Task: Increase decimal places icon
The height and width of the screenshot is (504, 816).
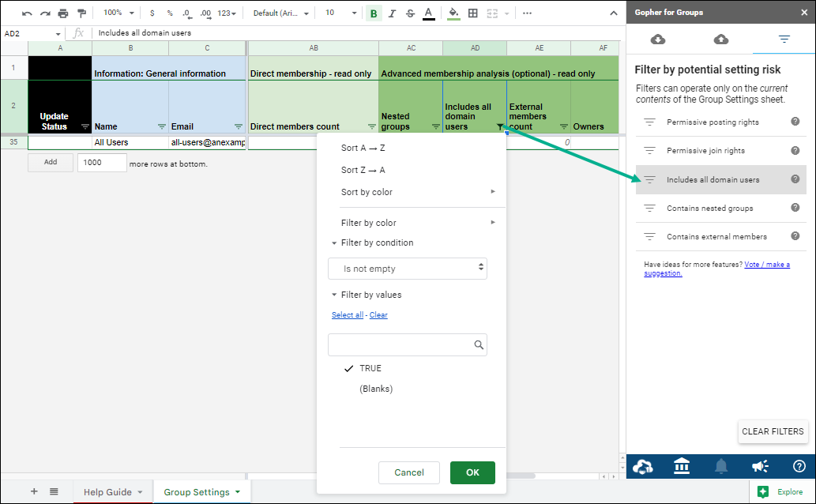Action: coord(205,13)
